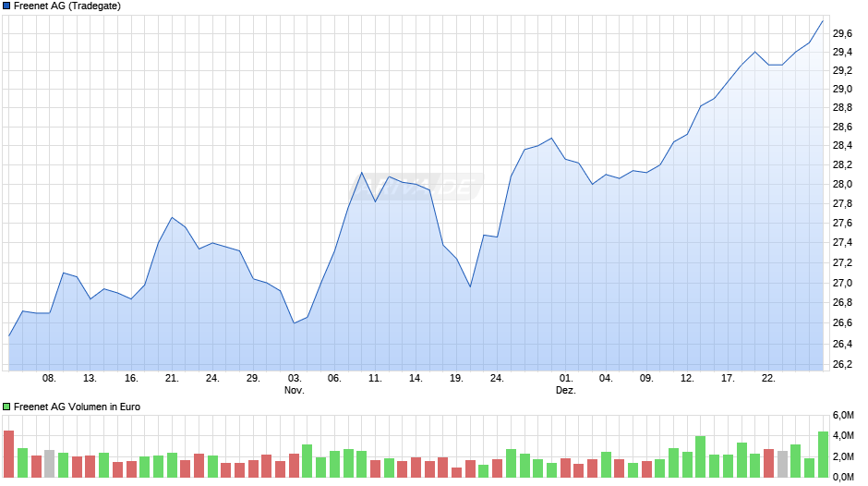868x486 pixels.
Task: Click the 26,8 price axis label
Action: click(x=842, y=302)
